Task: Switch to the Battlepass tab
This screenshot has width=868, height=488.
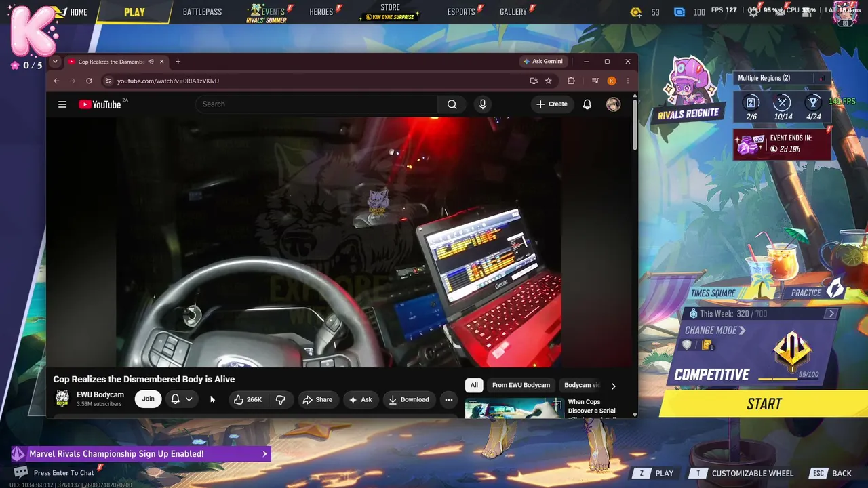Action: pos(202,12)
